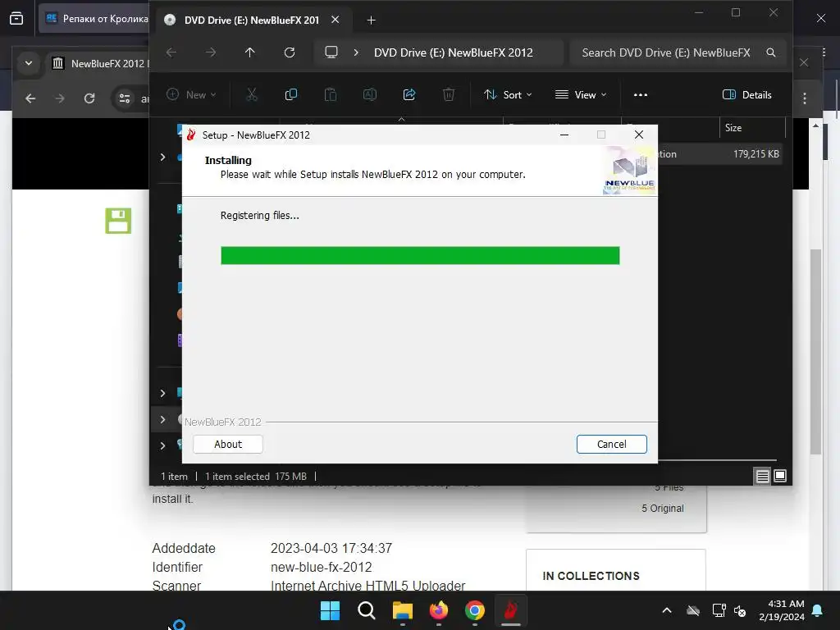Go back in the browser window
The image size is (840, 630).
coord(30,98)
